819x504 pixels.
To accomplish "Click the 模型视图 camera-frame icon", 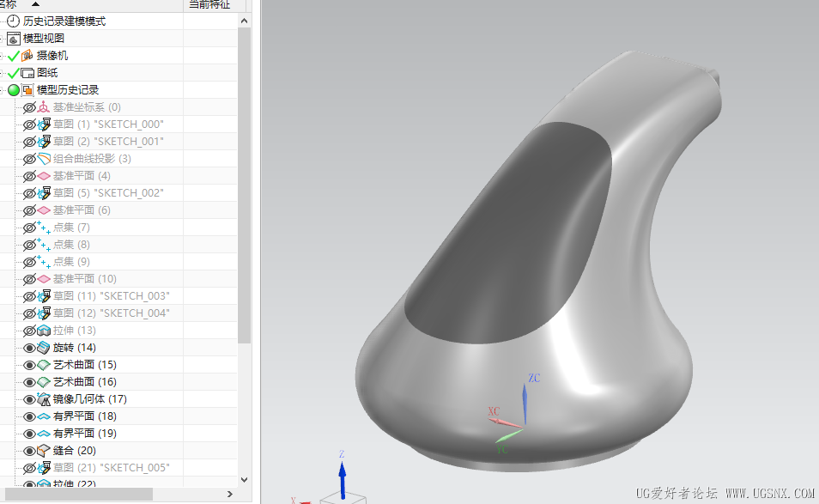I will point(14,38).
